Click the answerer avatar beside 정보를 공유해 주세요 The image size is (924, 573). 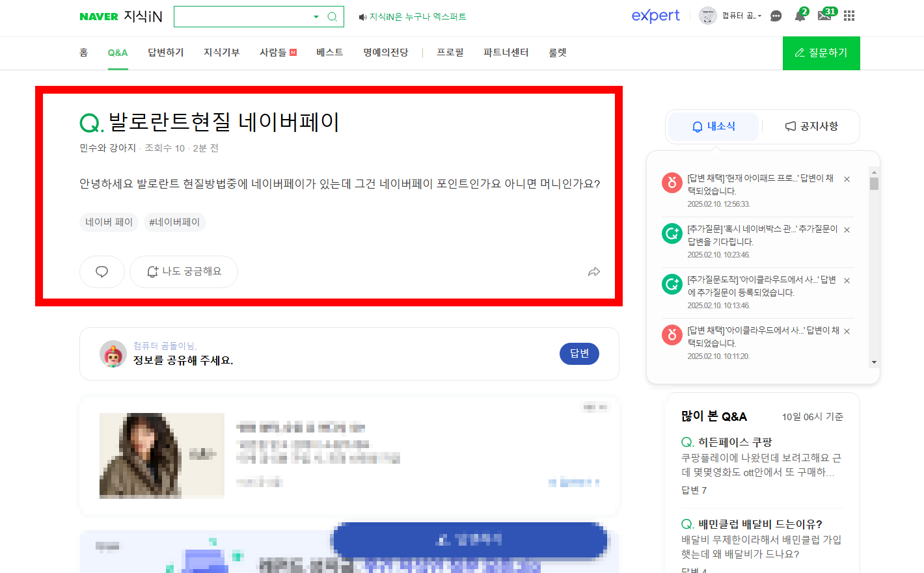click(113, 354)
